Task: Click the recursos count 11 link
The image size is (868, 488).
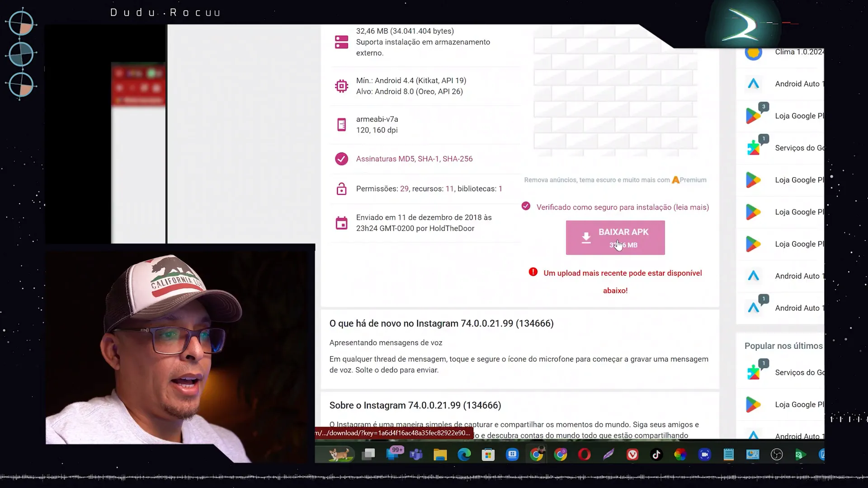Action: tap(449, 189)
